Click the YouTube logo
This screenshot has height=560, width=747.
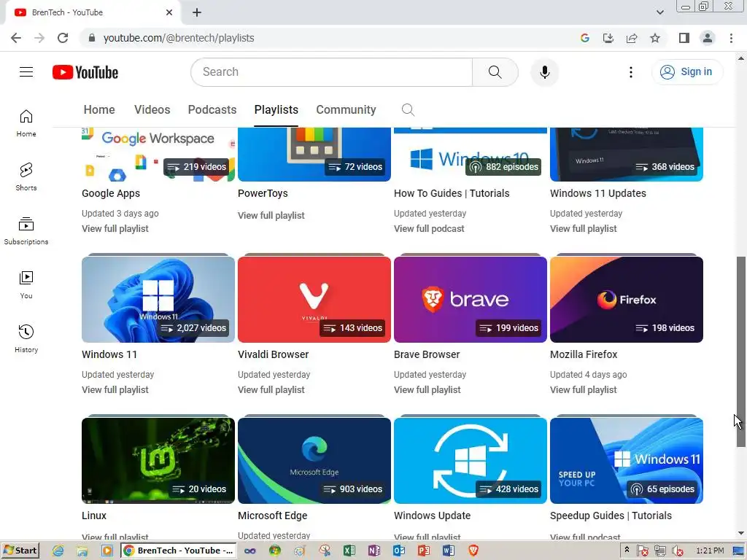click(x=85, y=72)
